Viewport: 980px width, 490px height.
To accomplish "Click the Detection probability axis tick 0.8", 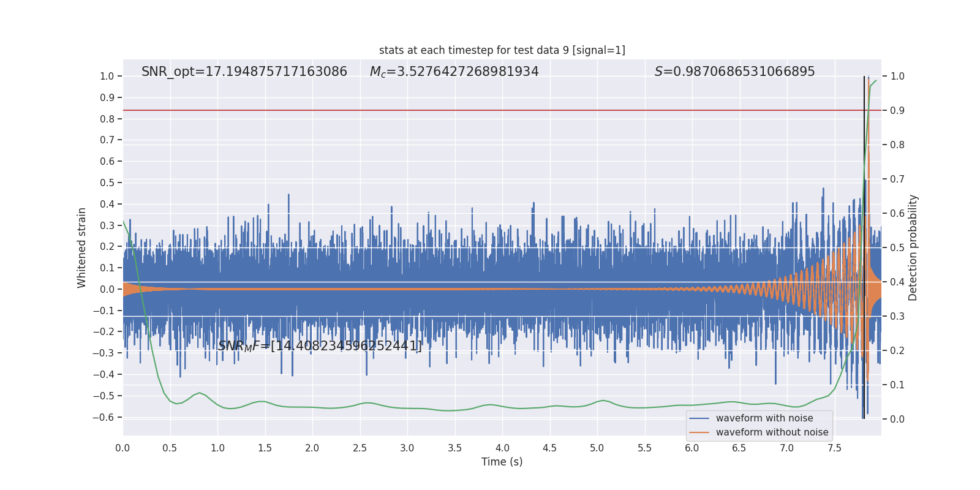I will pos(897,145).
